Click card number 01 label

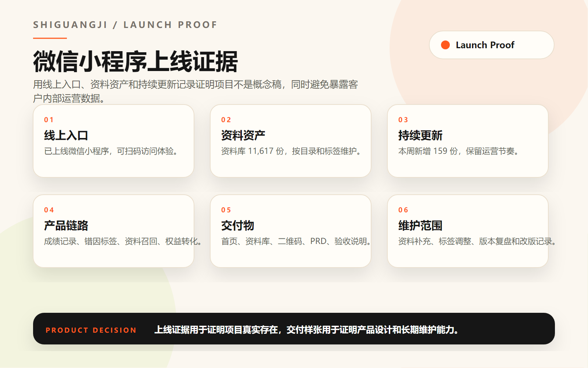(49, 120)
